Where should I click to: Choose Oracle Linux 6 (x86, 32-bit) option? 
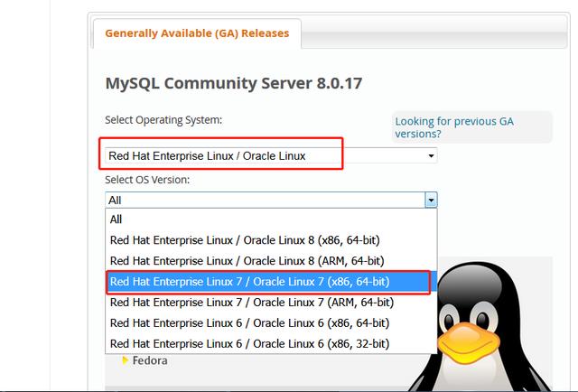pyautogui.click(x=271, y=344)
